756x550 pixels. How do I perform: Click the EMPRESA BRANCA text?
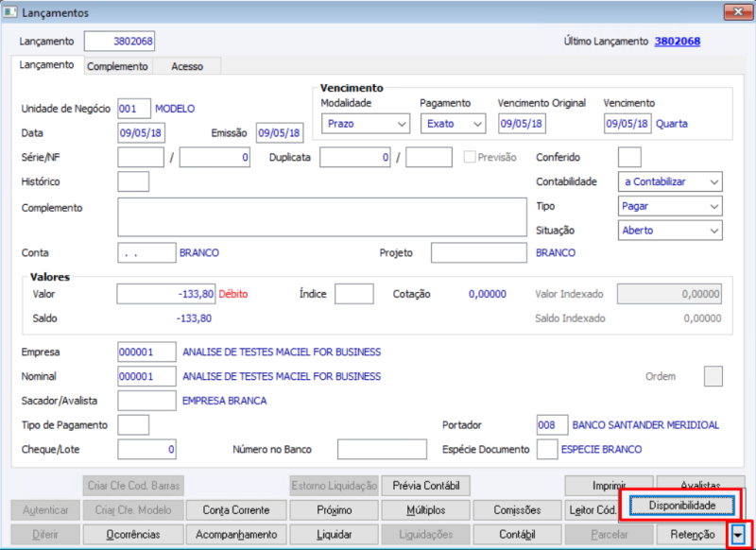click(x=224, y=401)
